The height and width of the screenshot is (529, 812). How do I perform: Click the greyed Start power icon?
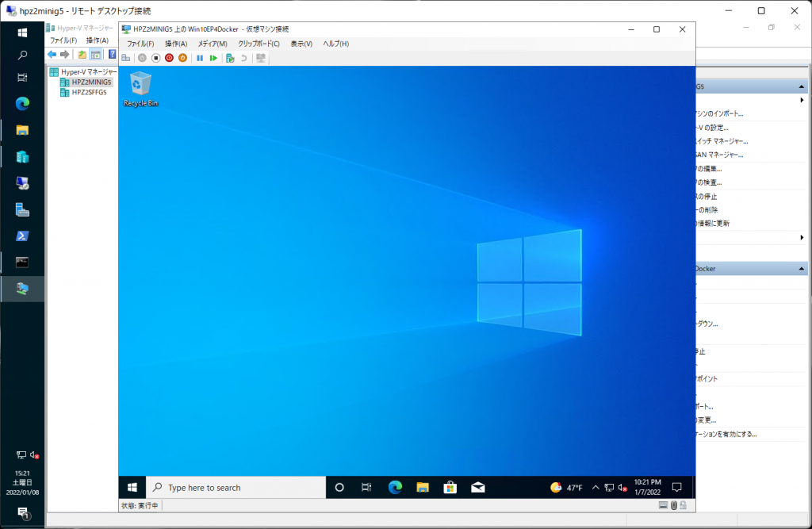click(x=142, y=58)
